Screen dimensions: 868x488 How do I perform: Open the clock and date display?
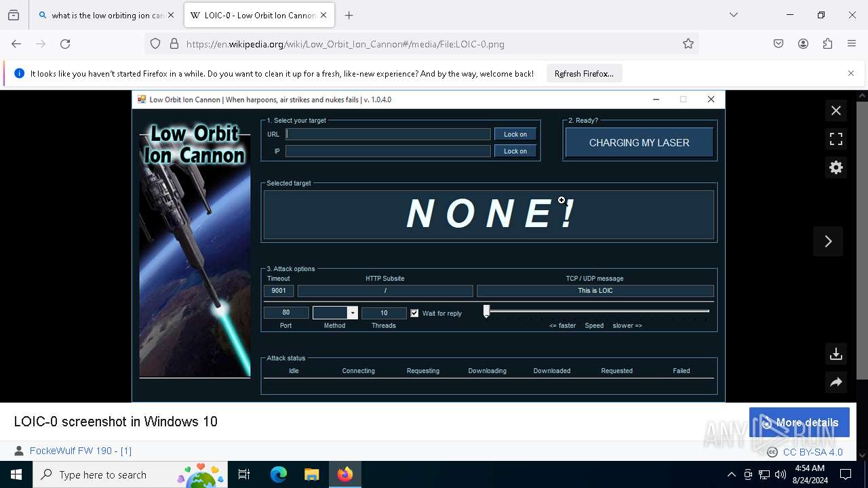[810, 474]
